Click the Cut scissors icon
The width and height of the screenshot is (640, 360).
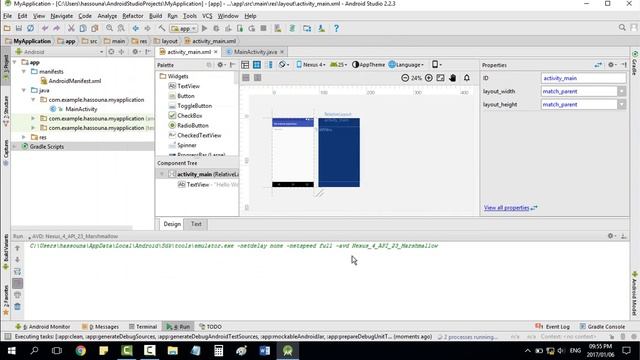click(71, 28)
